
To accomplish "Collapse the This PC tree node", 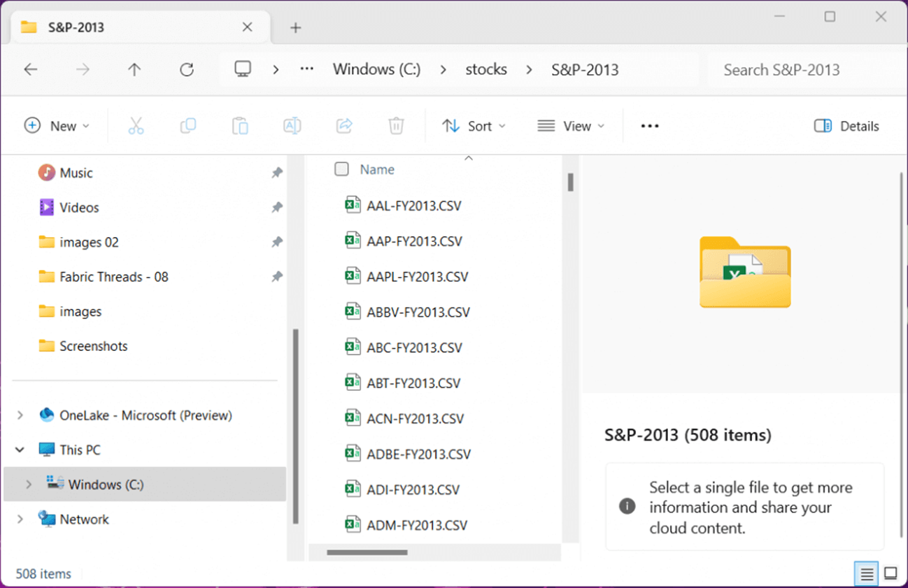I will [x=20, y=450].
